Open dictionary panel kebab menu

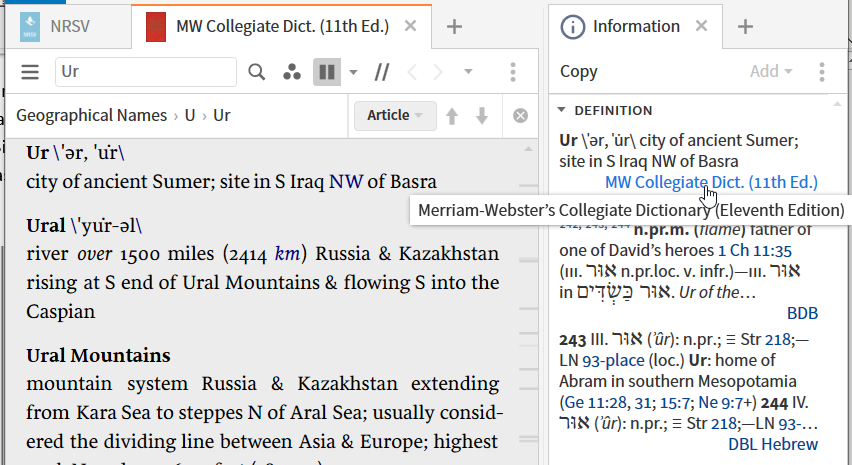click(x=513, y=72)
